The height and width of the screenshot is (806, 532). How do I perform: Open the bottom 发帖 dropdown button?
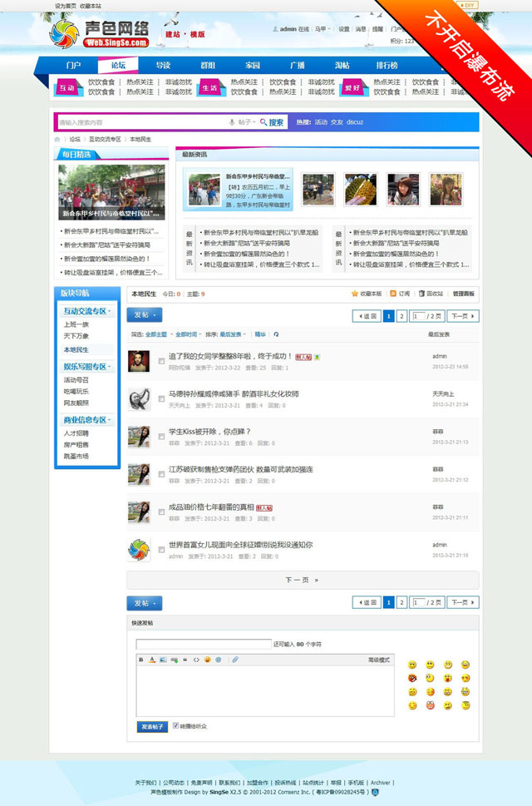coord(145,603)
